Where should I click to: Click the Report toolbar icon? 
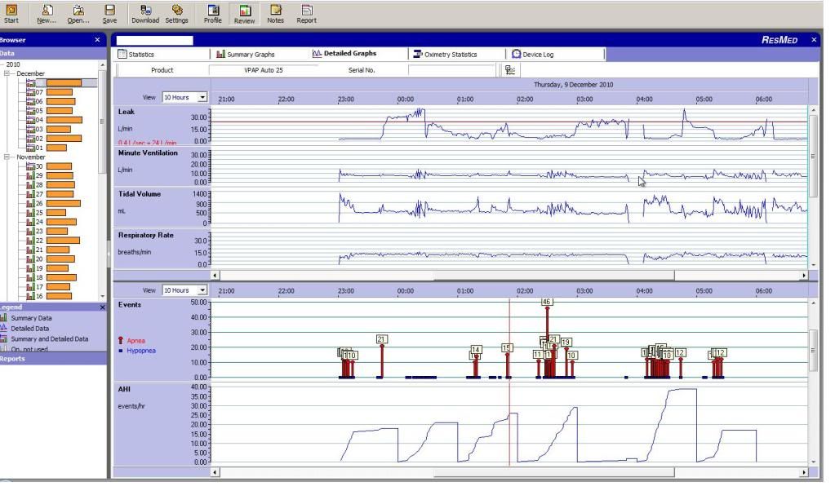(306, 14)
